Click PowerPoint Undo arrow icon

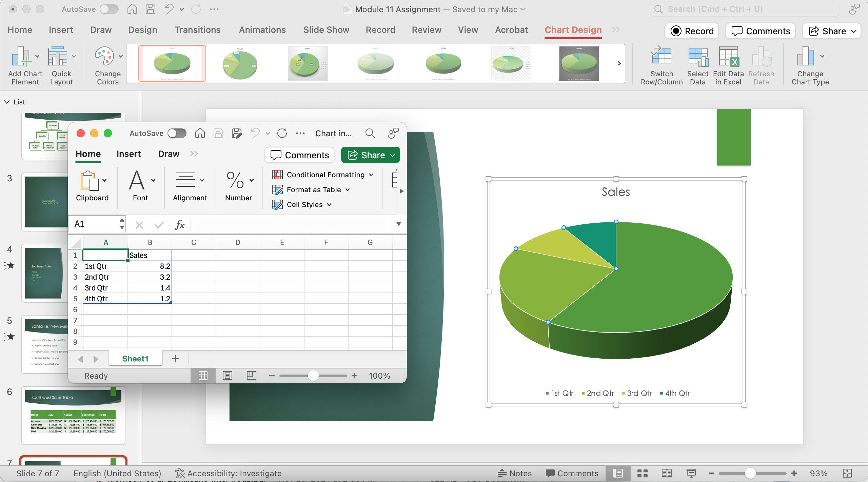[x=169, y=9]
